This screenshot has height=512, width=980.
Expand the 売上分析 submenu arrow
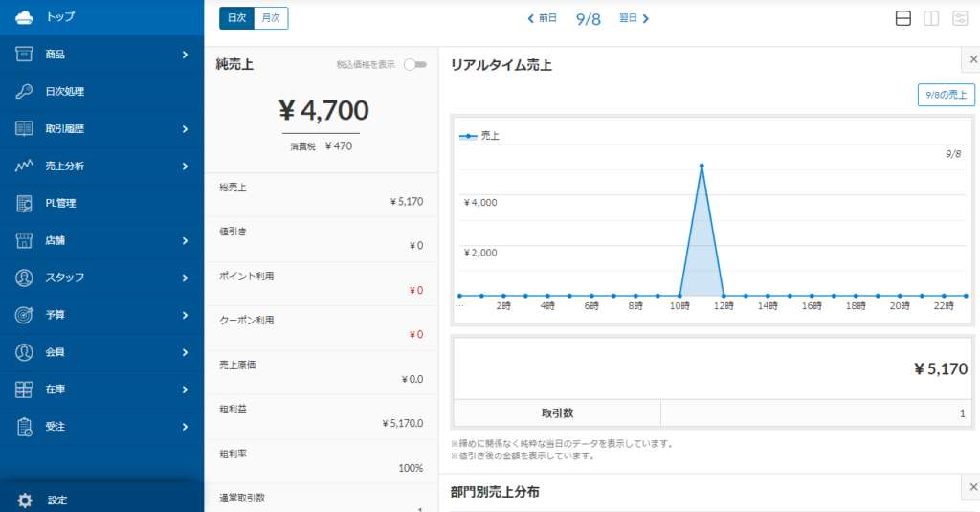tap(185, 167)
